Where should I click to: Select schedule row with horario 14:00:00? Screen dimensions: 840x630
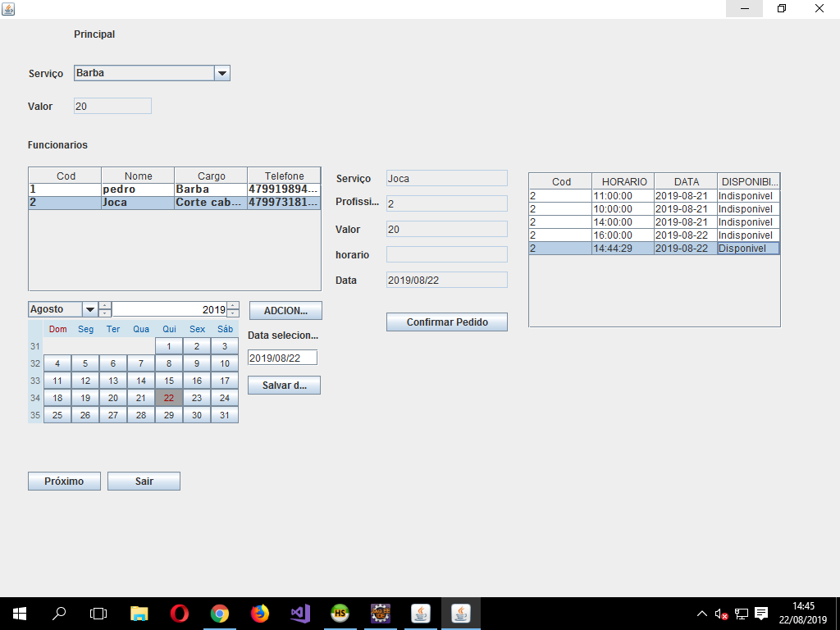(654, 222)
